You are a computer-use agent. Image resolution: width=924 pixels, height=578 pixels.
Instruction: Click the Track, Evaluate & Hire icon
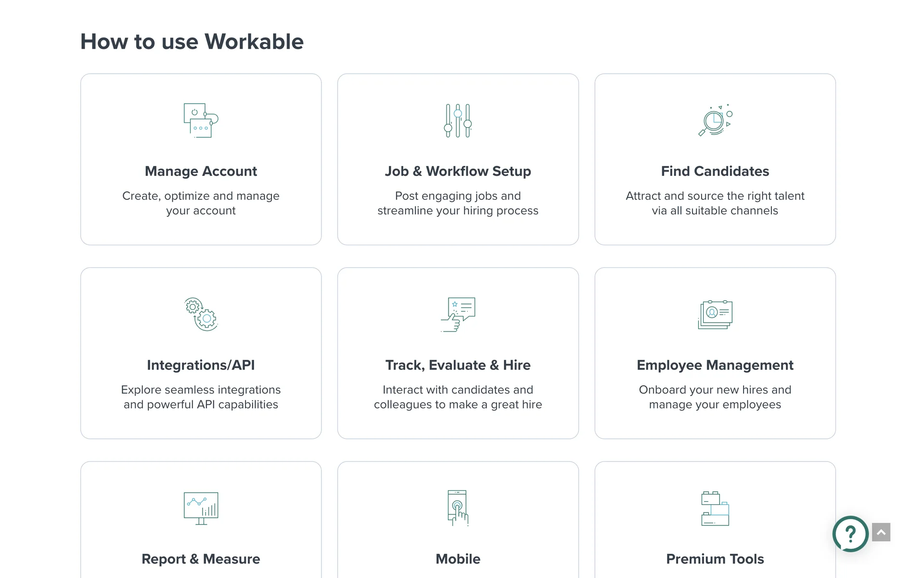[458, 314]
